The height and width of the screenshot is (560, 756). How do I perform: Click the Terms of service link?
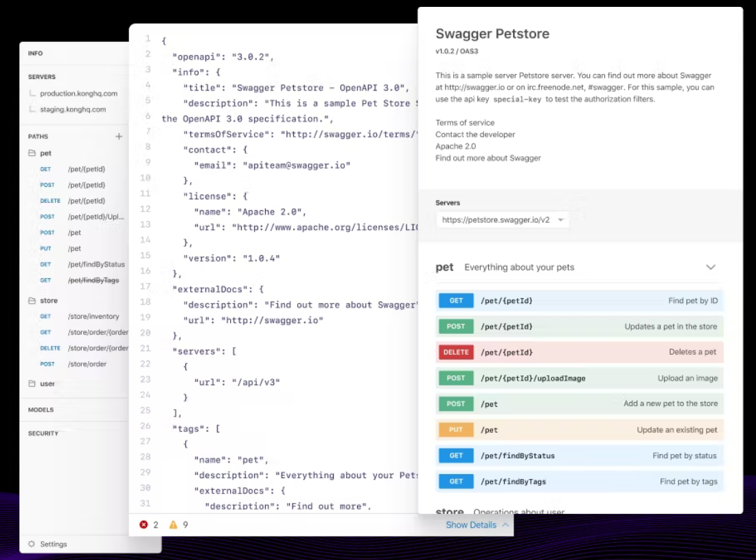(464, 123)
